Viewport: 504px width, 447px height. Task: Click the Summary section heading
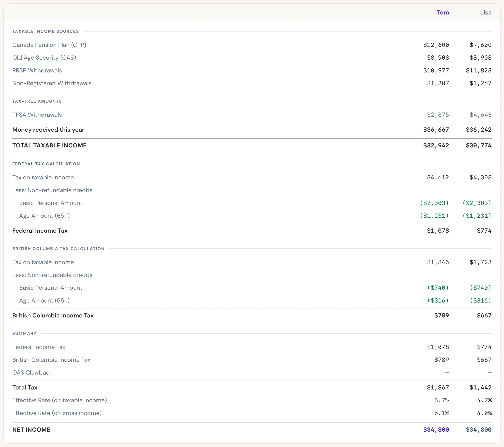24,334
